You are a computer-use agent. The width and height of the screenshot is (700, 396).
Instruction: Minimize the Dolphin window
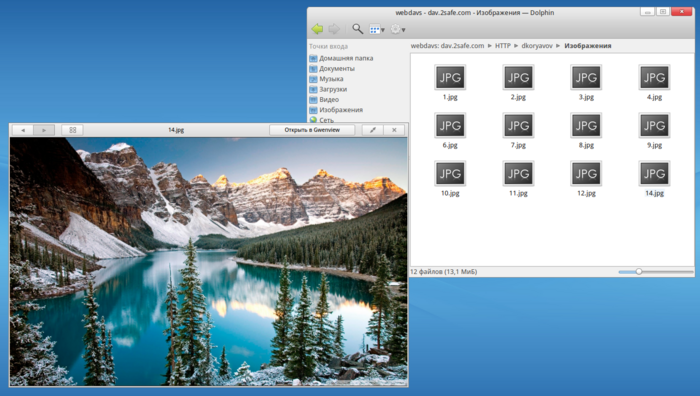point(647,12)
